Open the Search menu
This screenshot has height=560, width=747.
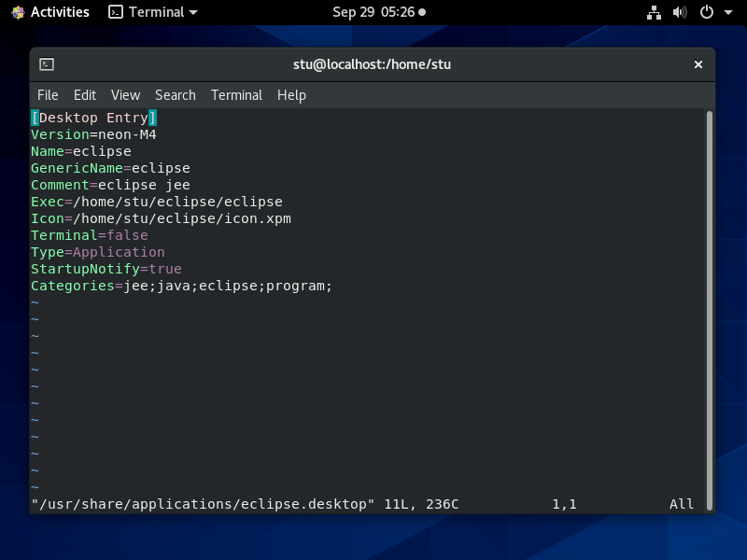[x=176, y=95]
